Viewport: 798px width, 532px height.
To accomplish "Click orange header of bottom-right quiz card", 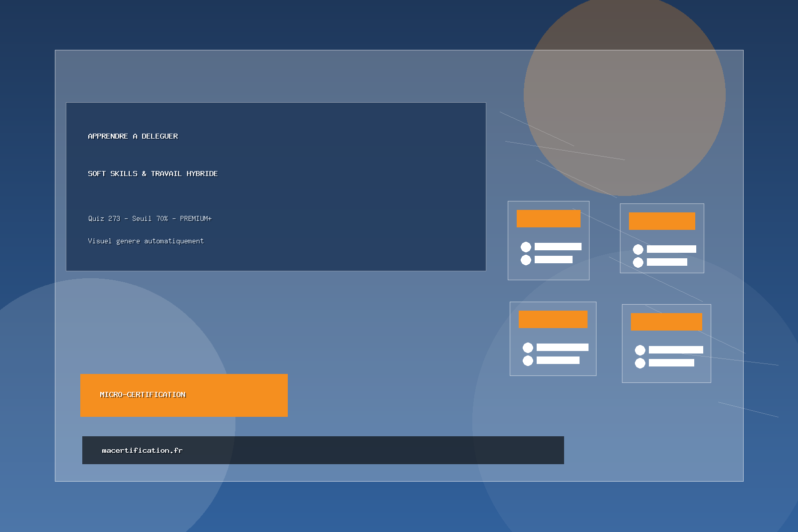I will 666,322.
